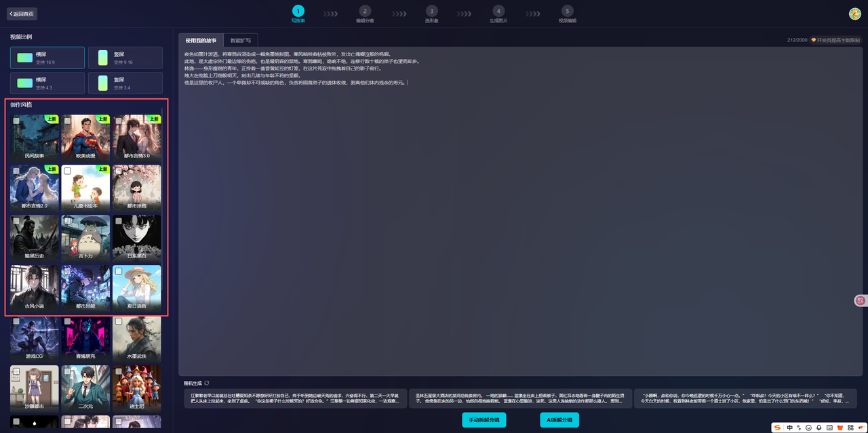Viewport: 868px width, 433px height.
Task: Choose the 竖屏 9:16 video ratio
Action: pos(125,58)
